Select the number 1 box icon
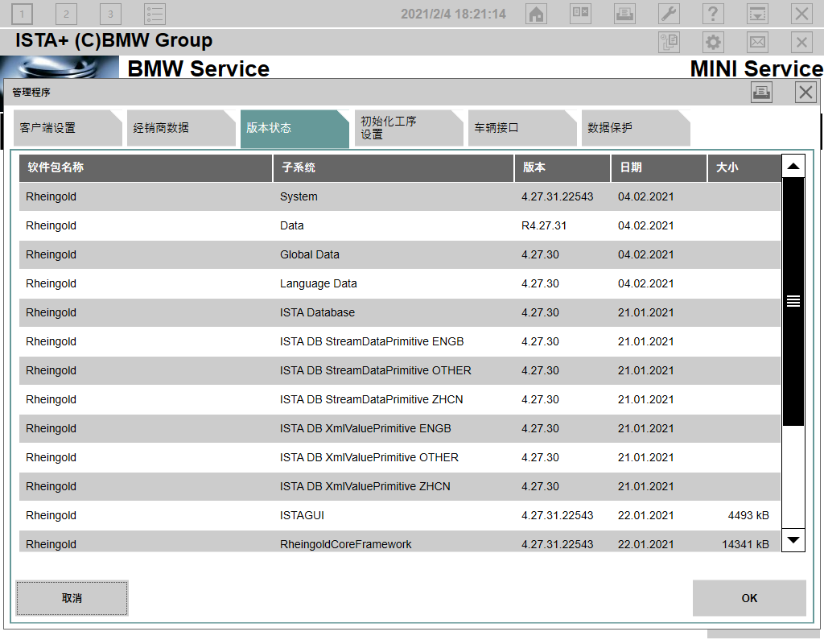Viewport: 824px width, 644px height. point(22,14)
